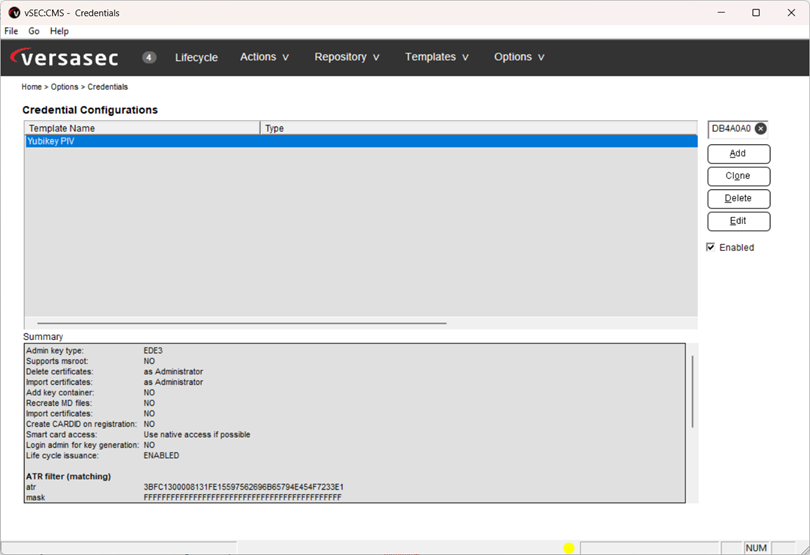810x555 pixels.
Task: Click the yellow status indicator dot
Action: [x=569, y=548]
